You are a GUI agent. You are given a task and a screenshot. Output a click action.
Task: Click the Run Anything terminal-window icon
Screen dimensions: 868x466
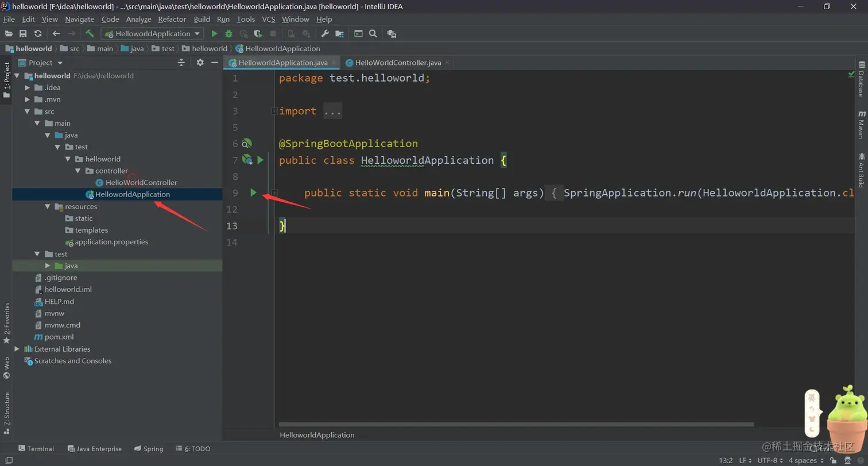pyautogui.click(x=358, y=34)
